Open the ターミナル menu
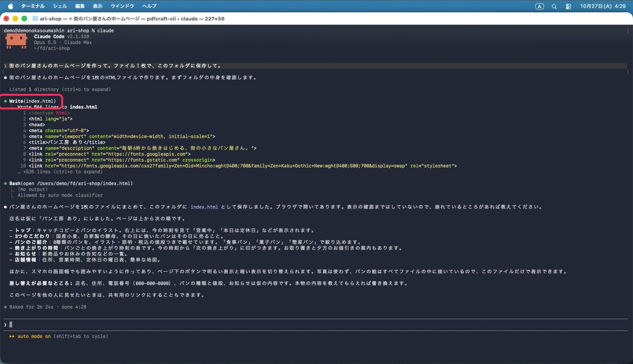 32,6
